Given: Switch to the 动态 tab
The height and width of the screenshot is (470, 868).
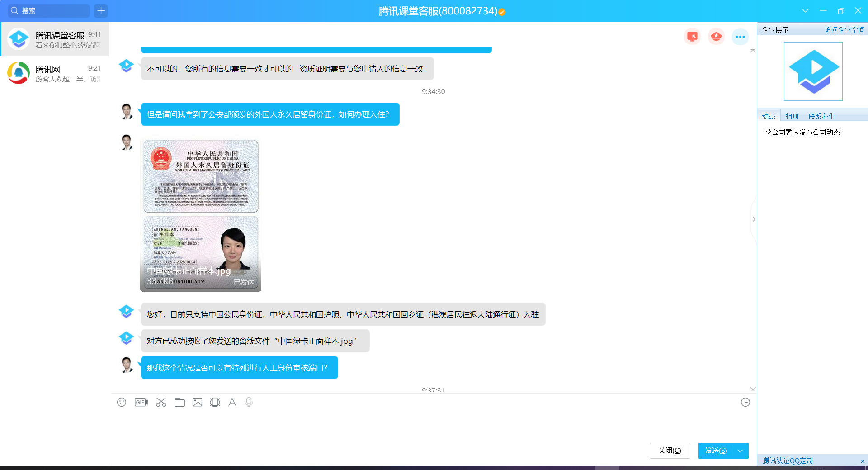Looking at the screenshot, I should point(769,116).
